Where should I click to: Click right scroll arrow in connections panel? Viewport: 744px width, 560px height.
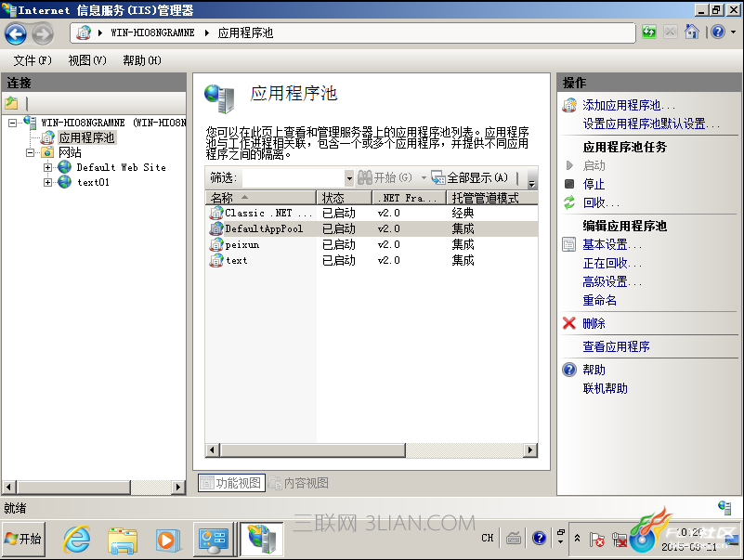[x=178, y=487]
